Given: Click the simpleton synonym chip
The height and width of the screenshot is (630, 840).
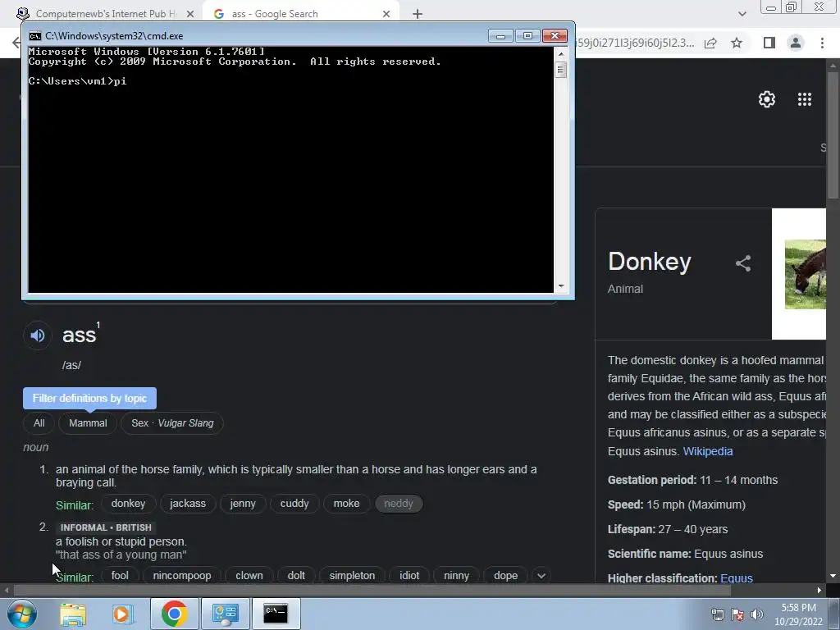Looking at the screenshot, I should [x=352, y=575].
